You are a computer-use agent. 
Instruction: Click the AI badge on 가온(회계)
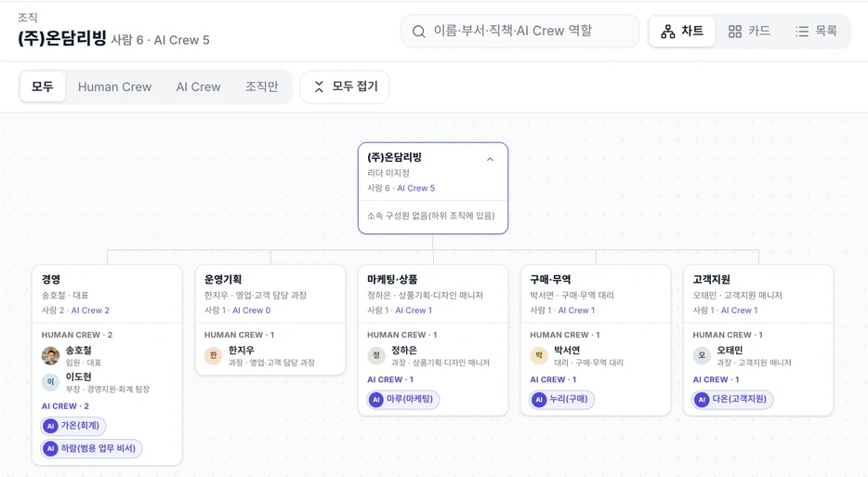tap(51, 426)
